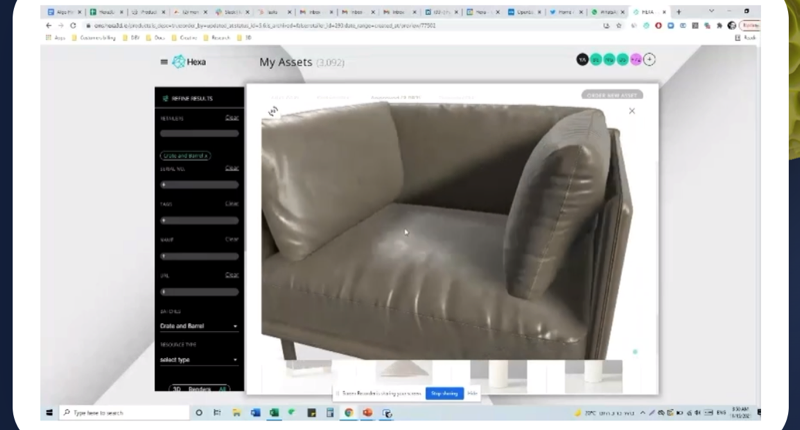Hide the screen sharing notification bar

click(472, 393)
